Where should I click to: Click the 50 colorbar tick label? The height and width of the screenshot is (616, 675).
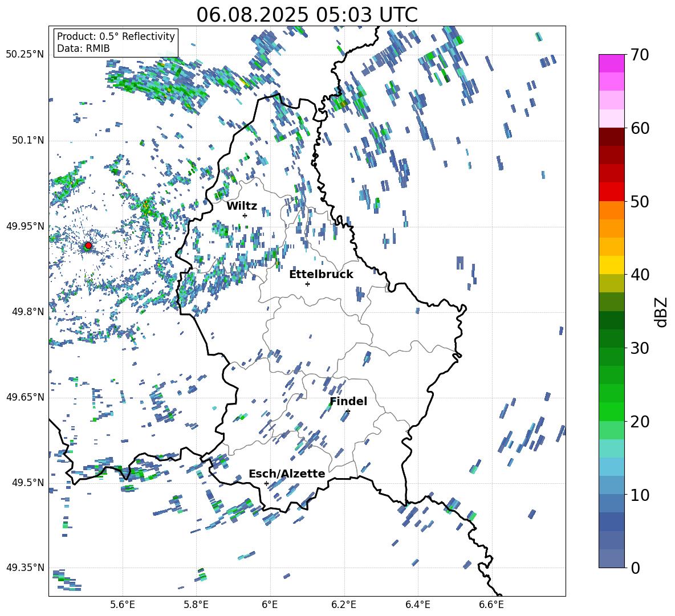640,202
